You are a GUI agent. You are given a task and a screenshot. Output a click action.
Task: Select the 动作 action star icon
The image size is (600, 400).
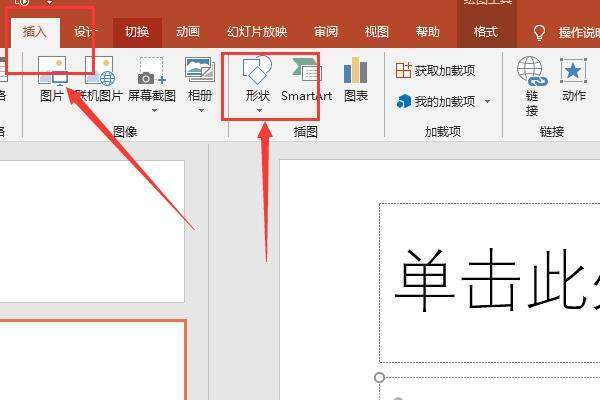pos(573,70)
